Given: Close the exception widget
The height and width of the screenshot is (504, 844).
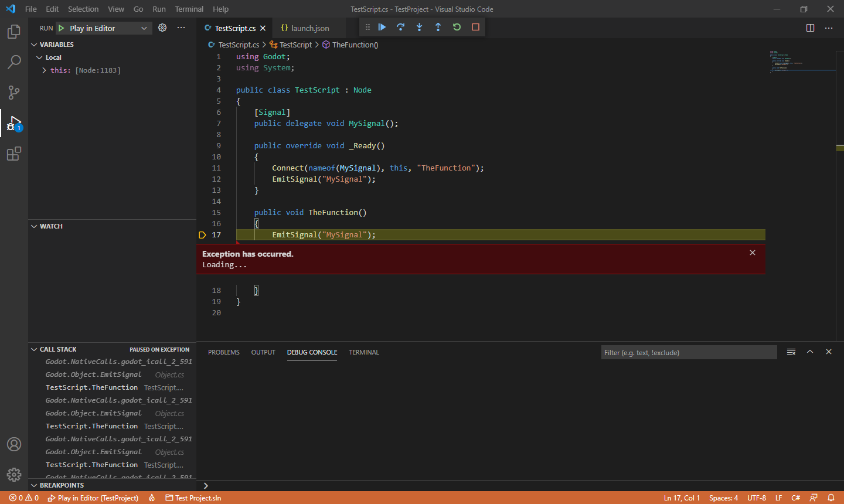Looking at the screenshot, I should 753,253.
